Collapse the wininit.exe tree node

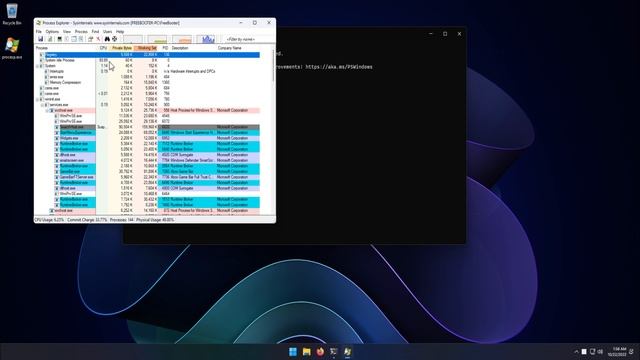(37, 99)
